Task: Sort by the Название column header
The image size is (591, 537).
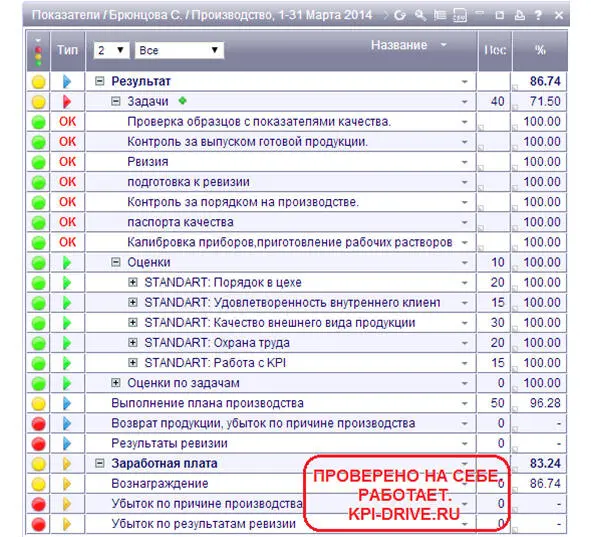Action: coord(399,45)
